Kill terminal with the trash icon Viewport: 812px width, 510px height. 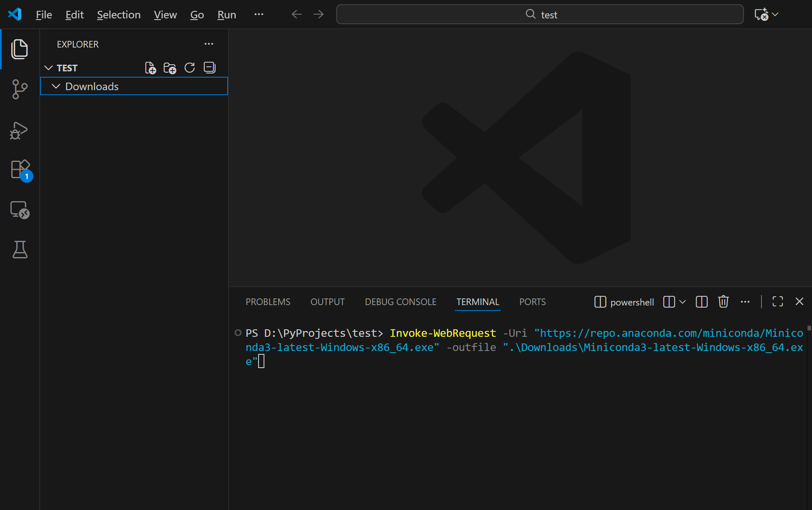(x=723, y=302)
